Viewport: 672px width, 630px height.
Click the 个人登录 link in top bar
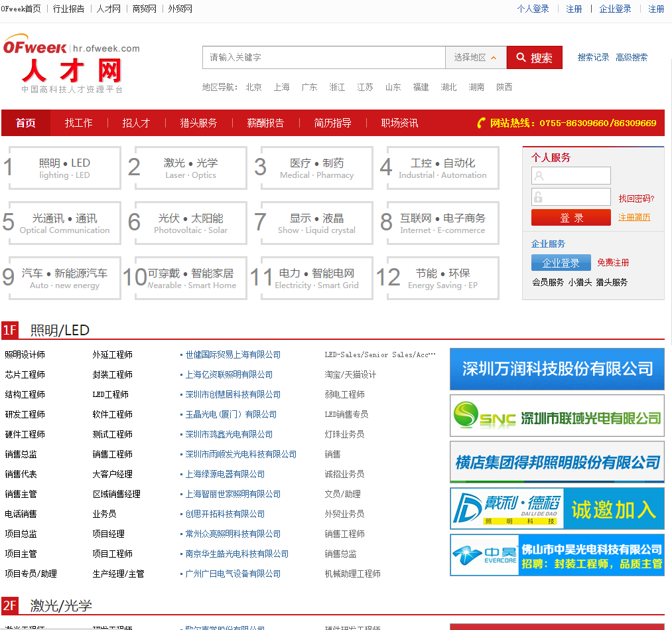point(533,9)
